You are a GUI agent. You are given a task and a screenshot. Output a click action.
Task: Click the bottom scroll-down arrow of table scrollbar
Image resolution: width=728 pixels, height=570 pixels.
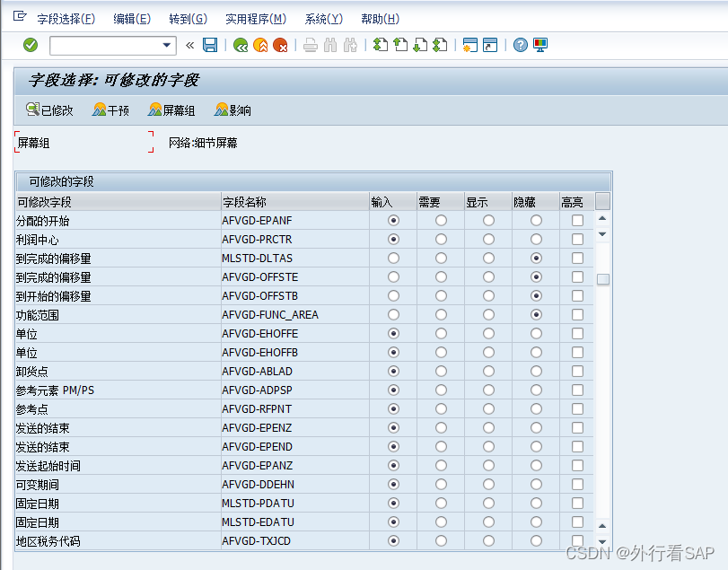pyautogui.click(x=602, y=541)
